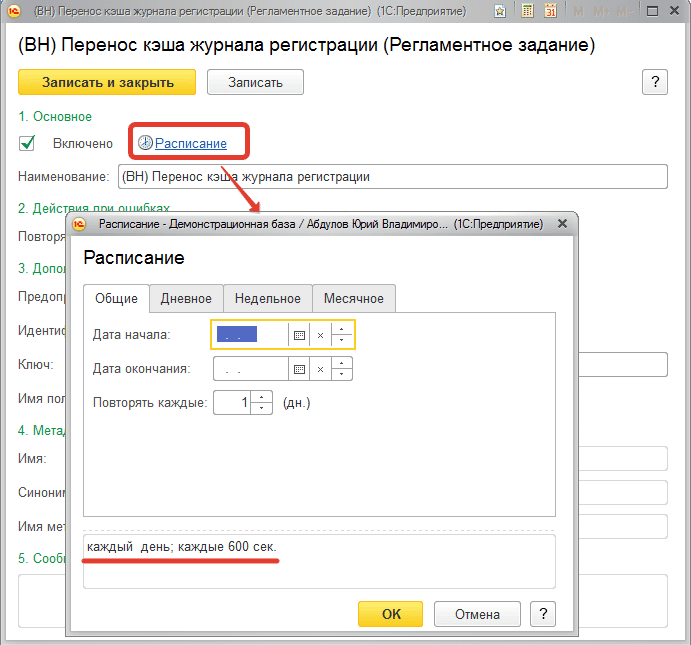Decrease the Дата окончания value
This screenshot has width=691, height=645.
342,374
